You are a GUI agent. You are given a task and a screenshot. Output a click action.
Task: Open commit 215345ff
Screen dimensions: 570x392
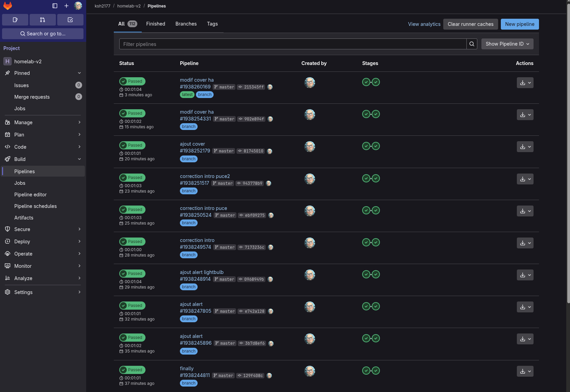point(251,87)
